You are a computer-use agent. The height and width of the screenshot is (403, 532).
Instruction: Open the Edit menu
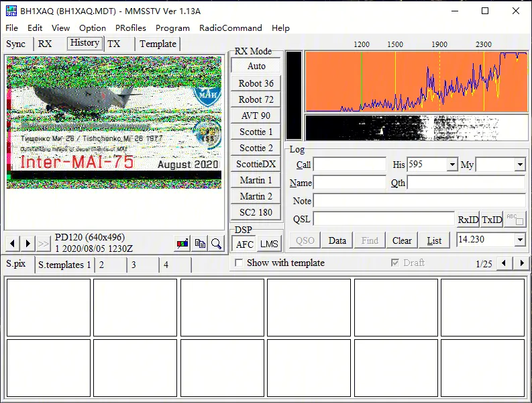point(35,28)
